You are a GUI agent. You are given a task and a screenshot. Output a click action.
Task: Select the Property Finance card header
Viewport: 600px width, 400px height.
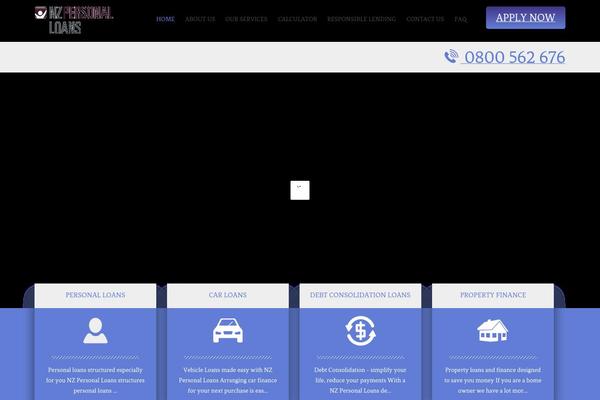coord(493,295)
